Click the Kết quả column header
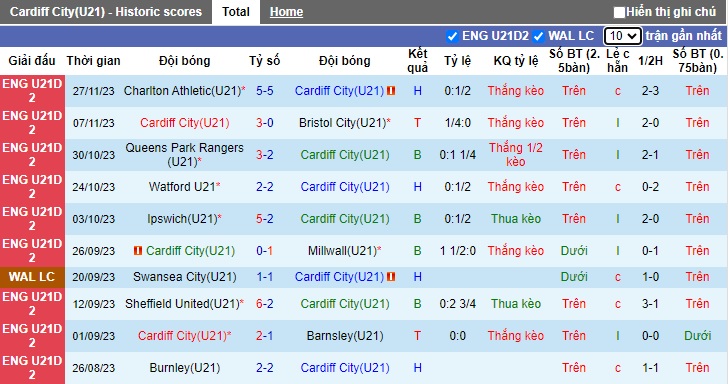The image size is (728, 384). (417, 61)
